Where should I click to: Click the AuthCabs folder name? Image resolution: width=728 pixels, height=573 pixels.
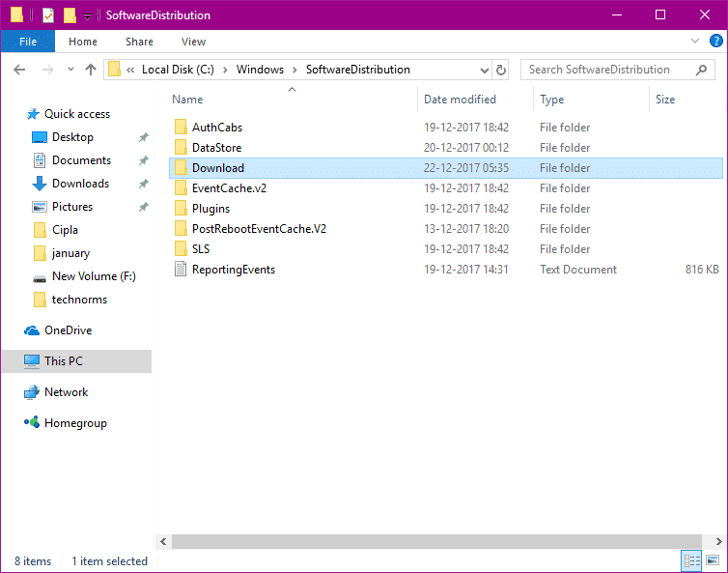click(x=217, y=127)
